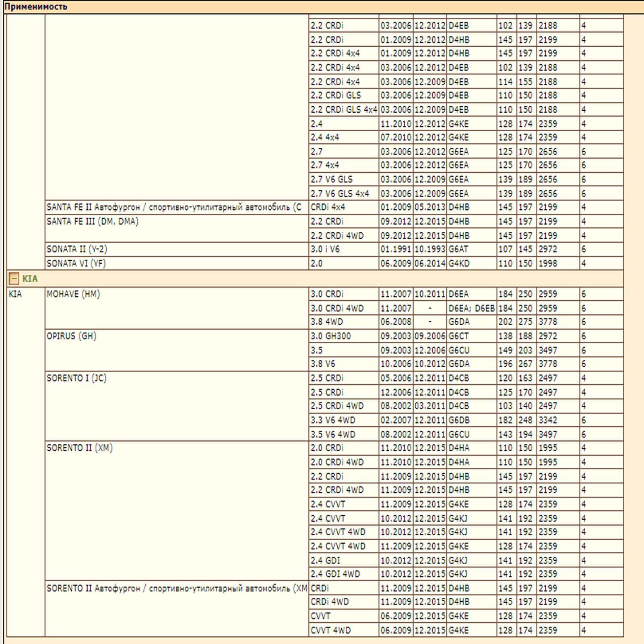
Task: Select the 2.2 CRDi GLS 4x4 cell
Action: [x=343, y=109]
